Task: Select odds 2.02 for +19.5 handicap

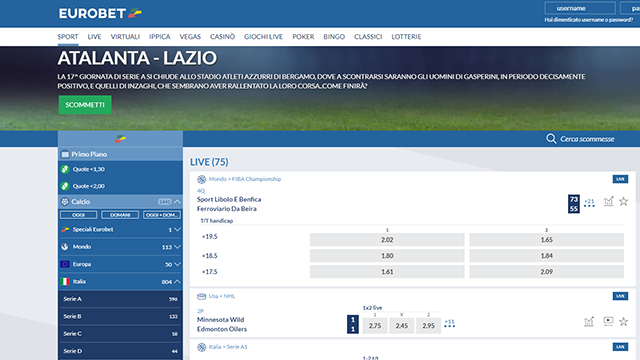Action: 387,240
